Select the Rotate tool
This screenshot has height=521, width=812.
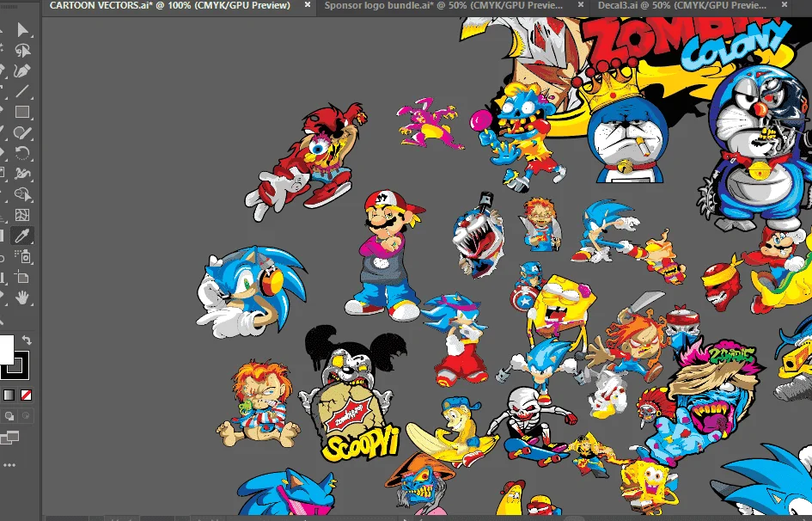22,153
